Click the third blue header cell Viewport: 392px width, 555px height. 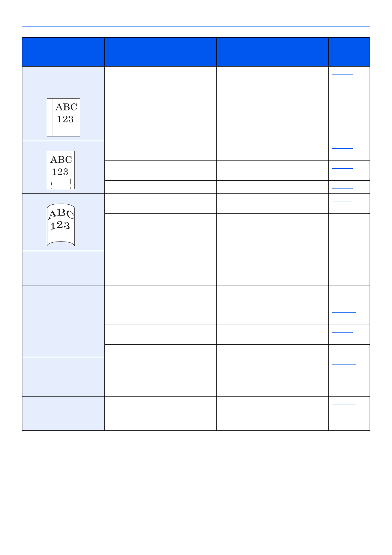(x=272, y=52)
